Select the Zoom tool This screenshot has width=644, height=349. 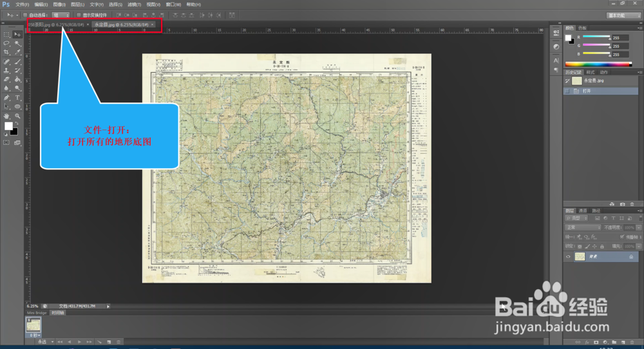point(17,116)
